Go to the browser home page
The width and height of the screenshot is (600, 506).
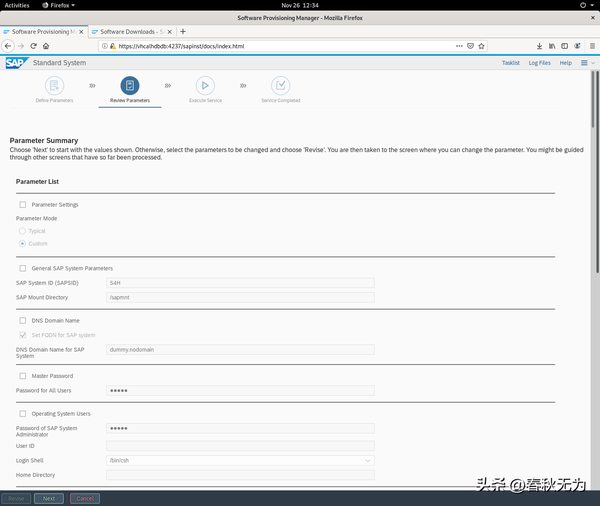46,46
